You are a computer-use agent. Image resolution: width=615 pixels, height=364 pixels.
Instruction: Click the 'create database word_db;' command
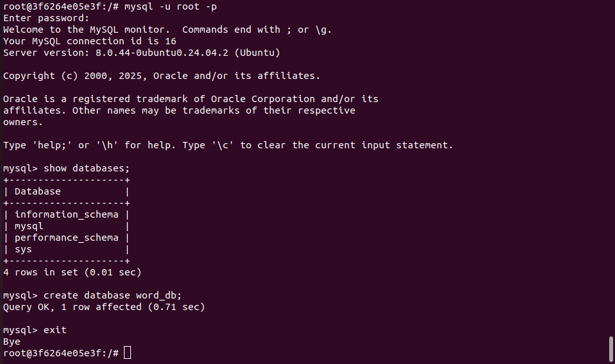click(x=113, y=295)
